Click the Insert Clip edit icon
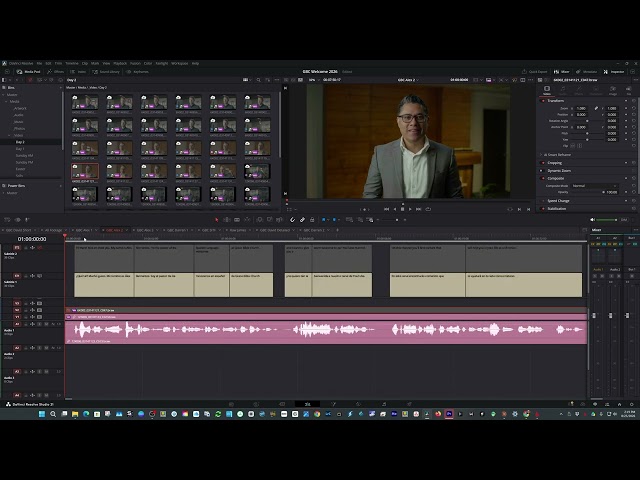 [260, 220]
